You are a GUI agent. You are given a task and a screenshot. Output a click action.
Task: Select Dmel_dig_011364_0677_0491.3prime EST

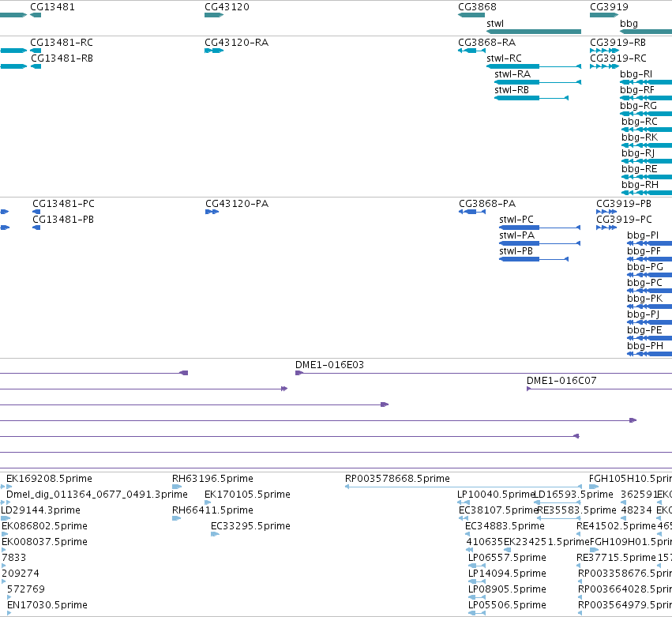click(x=97, y=495)
